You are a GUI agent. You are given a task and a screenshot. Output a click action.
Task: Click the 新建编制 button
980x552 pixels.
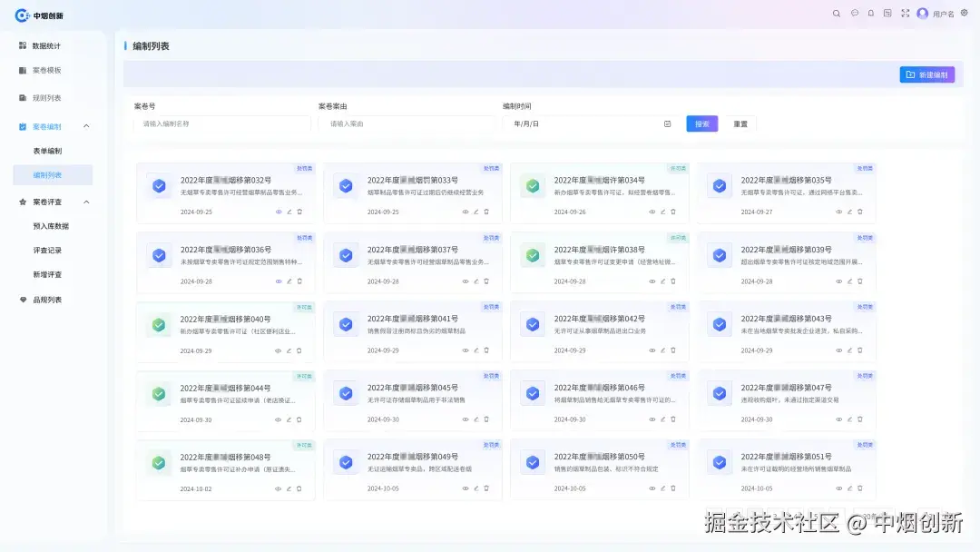coord(926,74)
